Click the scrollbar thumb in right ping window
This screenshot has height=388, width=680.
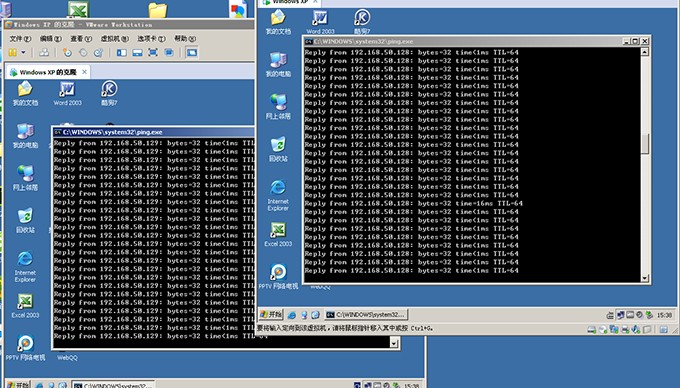(645, 143)
